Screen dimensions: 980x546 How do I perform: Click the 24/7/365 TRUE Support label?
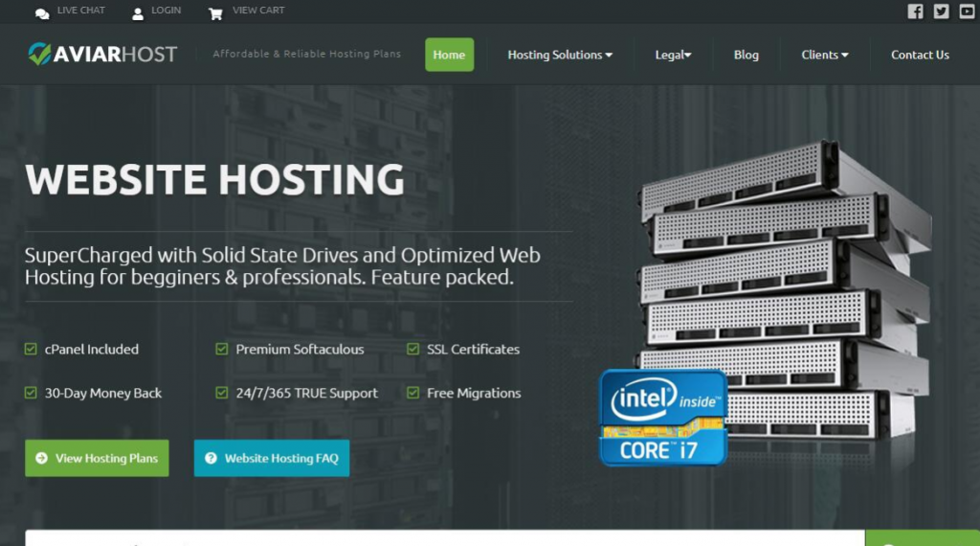[307, 394]
